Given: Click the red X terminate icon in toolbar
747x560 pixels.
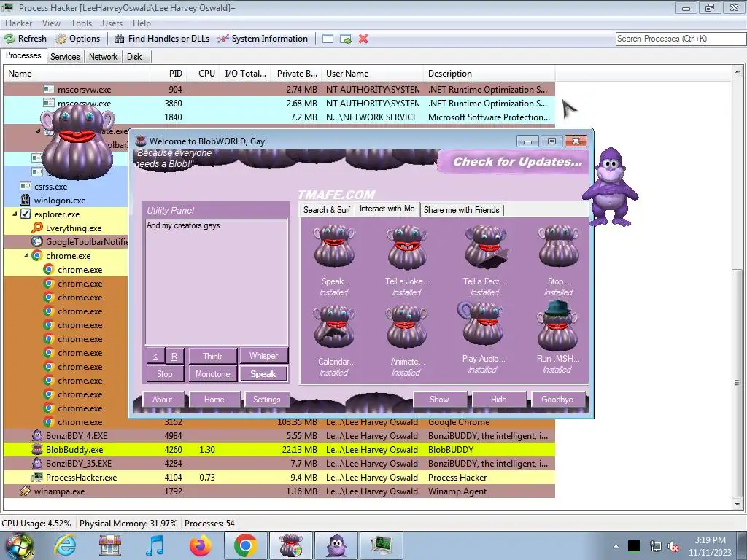Looking at the screenshot, I should [x=363, y=39].
